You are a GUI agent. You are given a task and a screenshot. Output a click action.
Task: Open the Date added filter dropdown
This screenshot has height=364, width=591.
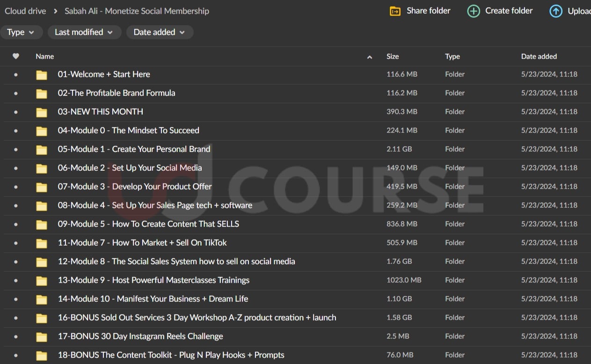click(159, 32)
